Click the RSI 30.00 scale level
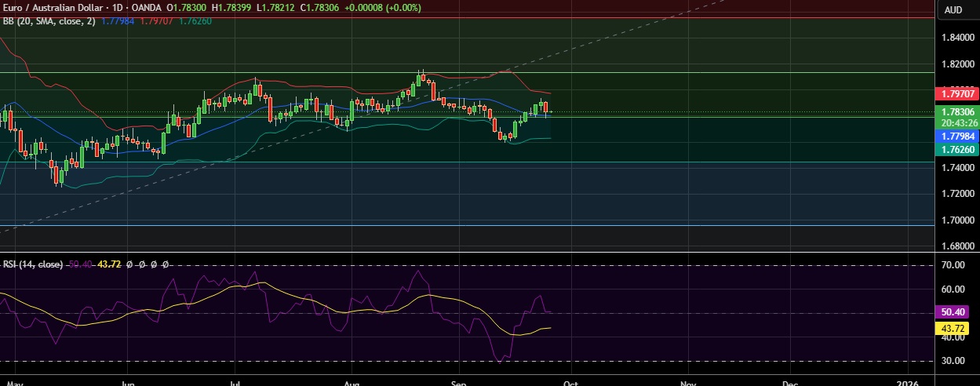The width and height of the screenshot is (980, 386). coord(953,361)
